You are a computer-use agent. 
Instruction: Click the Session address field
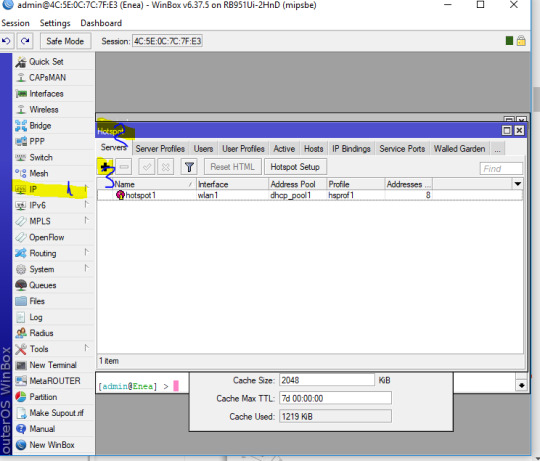click(167, 41)
